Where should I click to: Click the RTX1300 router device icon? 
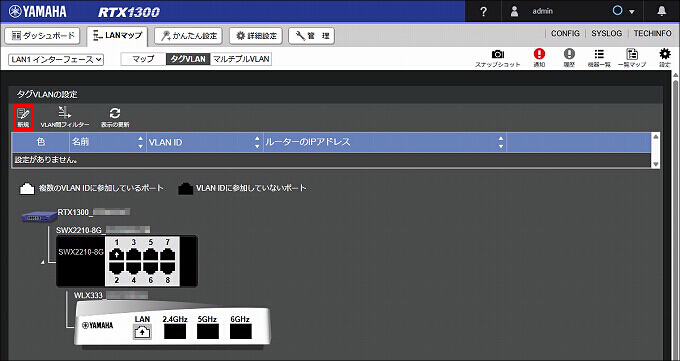point(39,216)
